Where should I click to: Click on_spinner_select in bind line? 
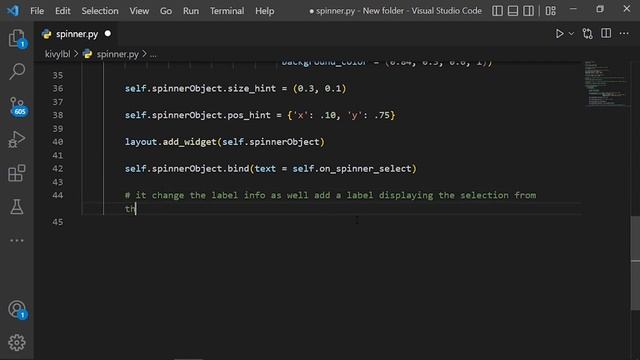365,169
